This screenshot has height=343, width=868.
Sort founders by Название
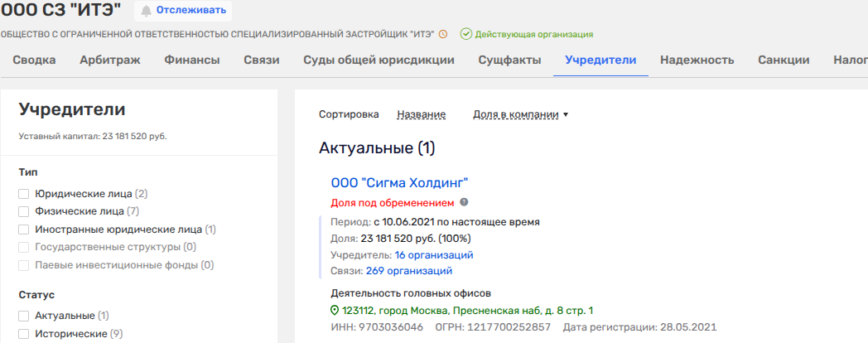pyautogui.click(x=421, y=114)
